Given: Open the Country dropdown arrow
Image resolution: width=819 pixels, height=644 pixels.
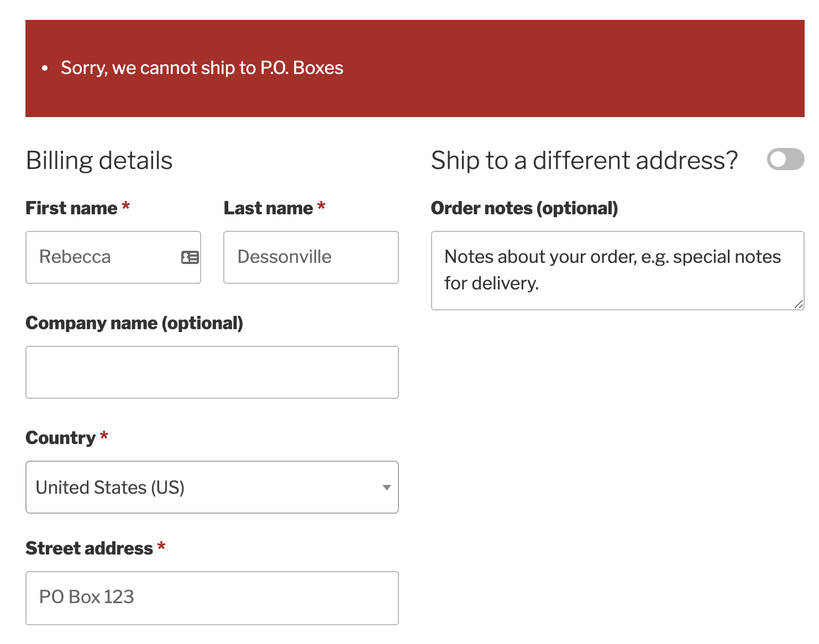Looking at the screenshot, I should (x=387, y=487).
